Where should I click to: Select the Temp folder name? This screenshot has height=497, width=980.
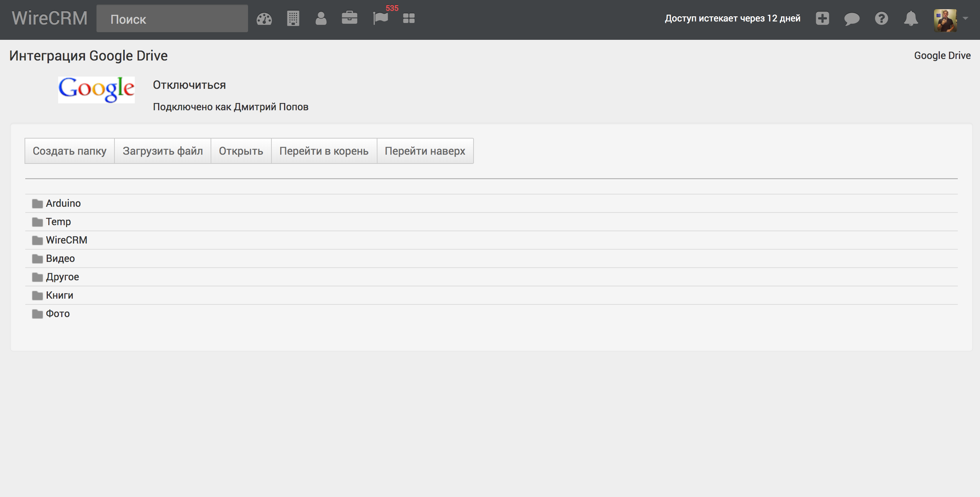pos(59,222)
